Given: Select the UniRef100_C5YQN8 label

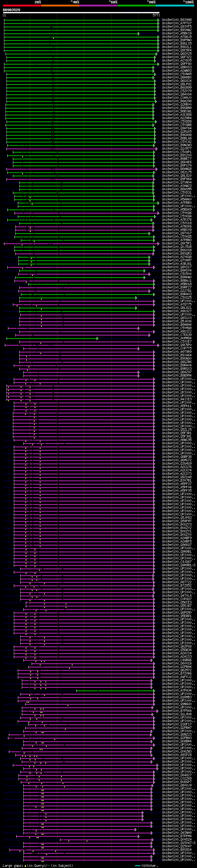Looking at the screenshot, I should (177, 125).
